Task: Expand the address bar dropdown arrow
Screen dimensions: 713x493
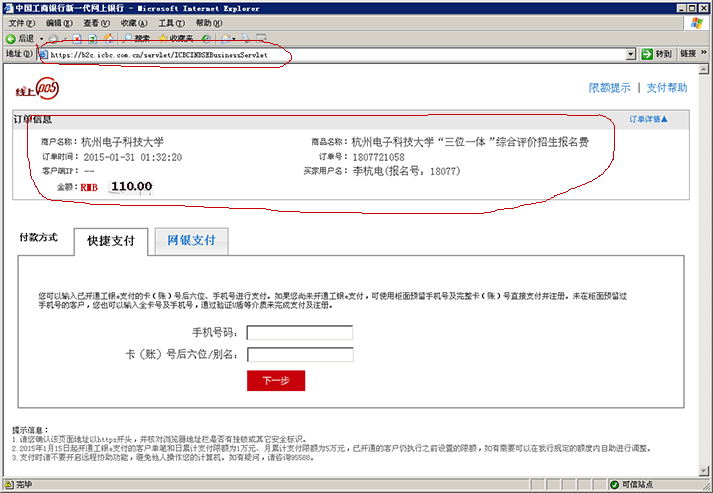Action: [630, 55]
